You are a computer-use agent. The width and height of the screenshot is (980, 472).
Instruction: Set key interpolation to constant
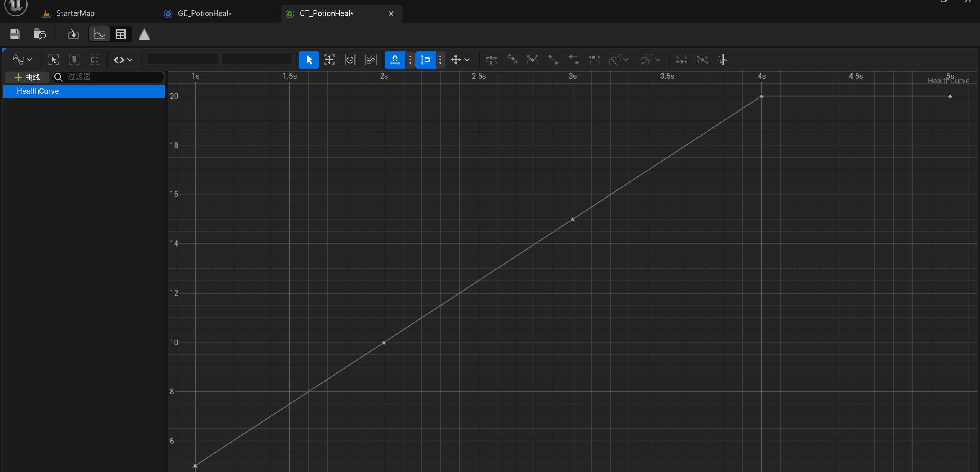(573, 60)
